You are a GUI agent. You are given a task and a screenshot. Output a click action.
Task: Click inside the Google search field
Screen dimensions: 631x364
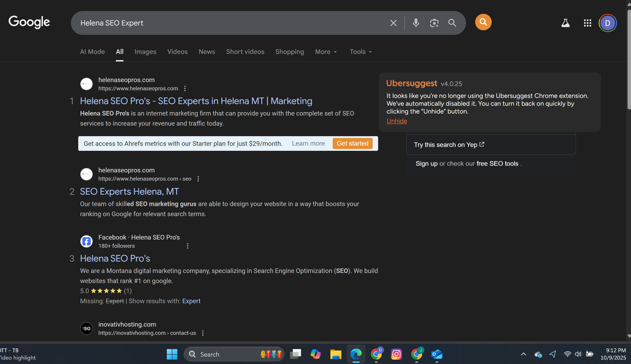click(x=230, y=23)
